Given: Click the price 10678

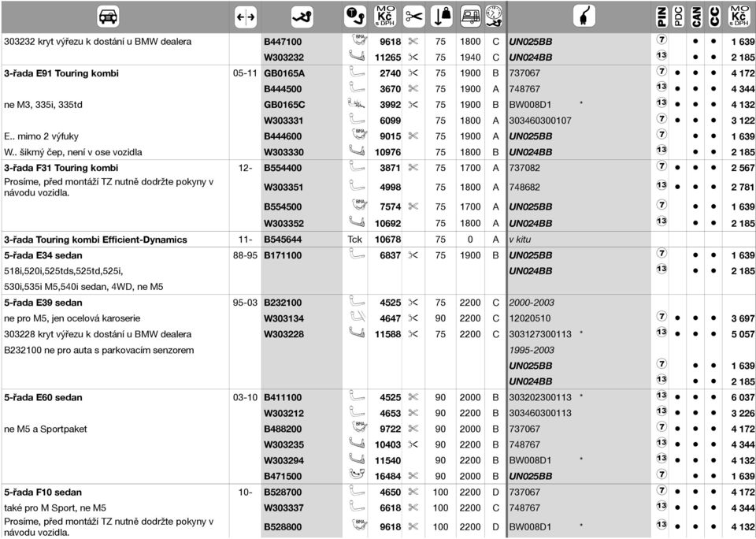Looking at the screenshot, I should point(387,240).
